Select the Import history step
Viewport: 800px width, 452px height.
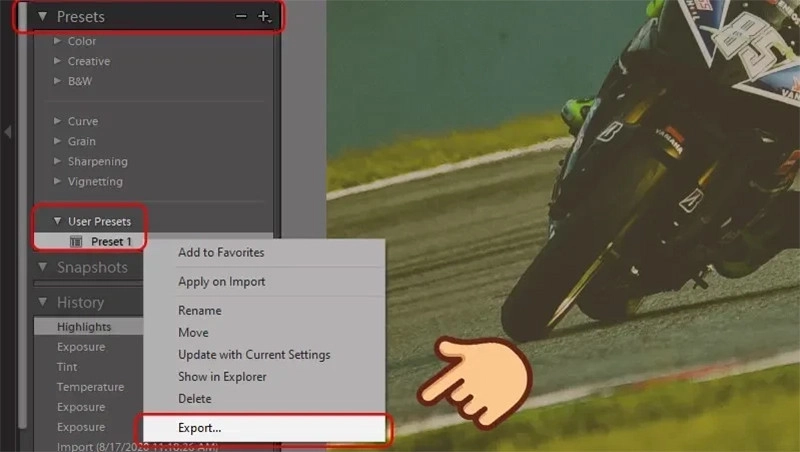pos(137,446)
